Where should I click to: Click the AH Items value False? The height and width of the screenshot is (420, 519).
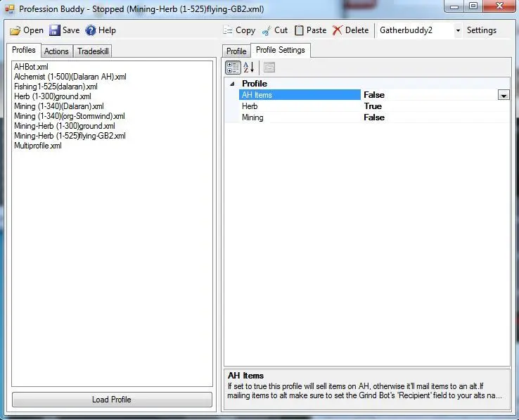pyautogui.click(x=374, y=95)
